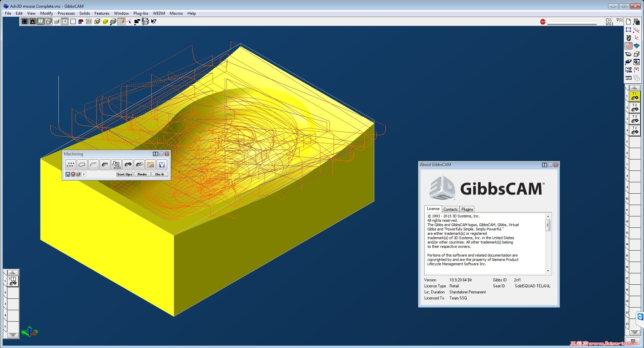Click the Stop sign icon in top toolbar
This screenshot has width=644, height=348.
[x=543, y=22]
